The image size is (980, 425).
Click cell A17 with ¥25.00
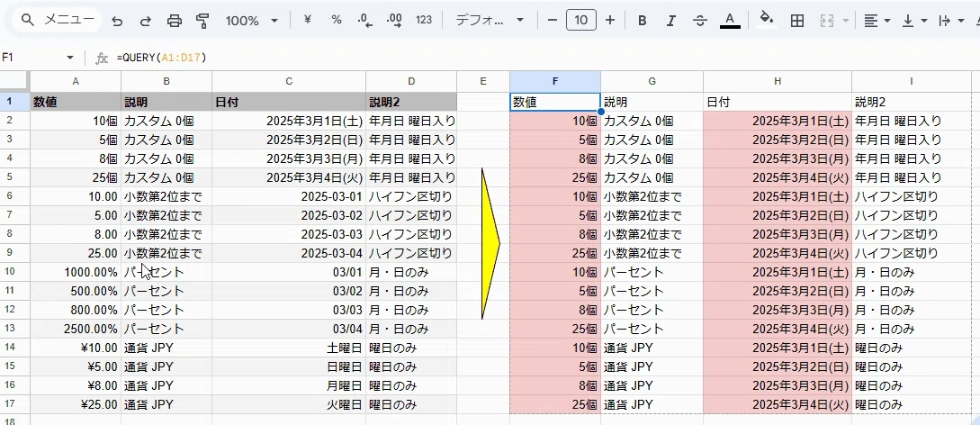(x=76, y=404)
